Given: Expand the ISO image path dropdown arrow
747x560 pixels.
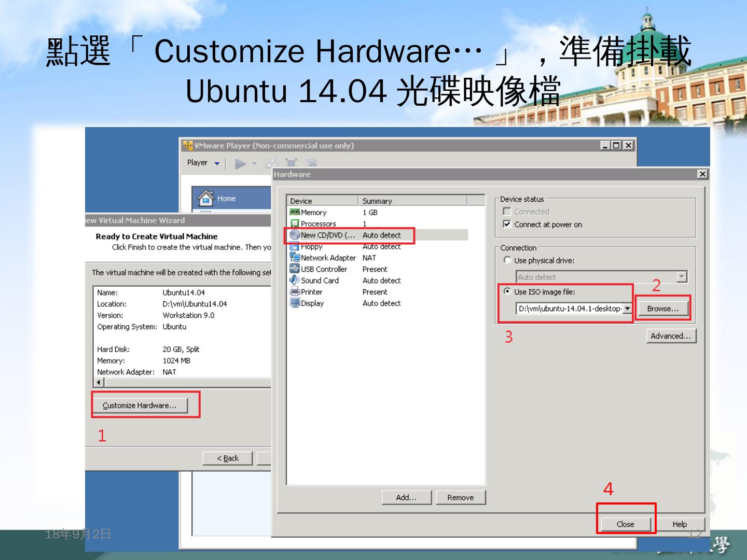Looking at the screenshot, I should (627, 309).
